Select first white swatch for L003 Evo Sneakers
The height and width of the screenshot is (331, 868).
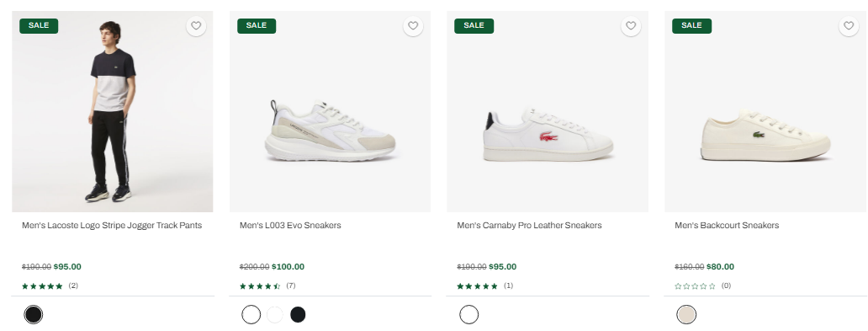click(x=251, y=314)
